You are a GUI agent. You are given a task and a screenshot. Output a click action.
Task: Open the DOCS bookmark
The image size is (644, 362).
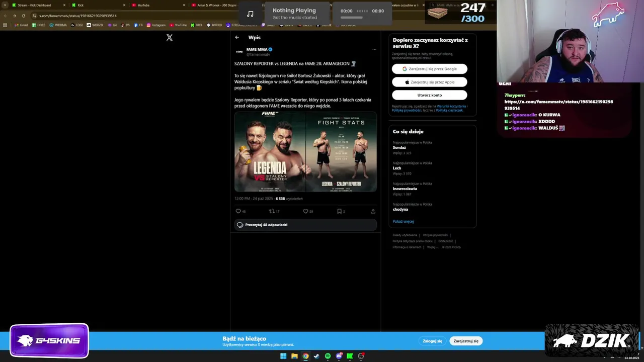pyautogui.click(x=38, y=25)
